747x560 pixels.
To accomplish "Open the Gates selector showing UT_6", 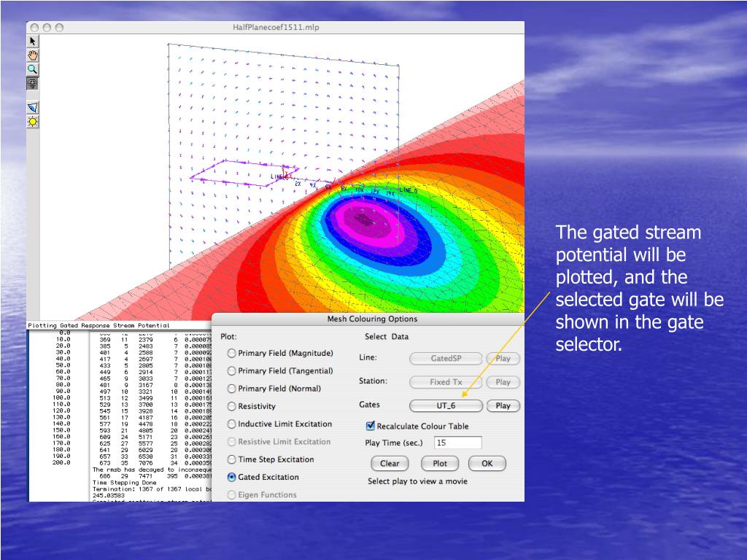I will tap(446, 405).
